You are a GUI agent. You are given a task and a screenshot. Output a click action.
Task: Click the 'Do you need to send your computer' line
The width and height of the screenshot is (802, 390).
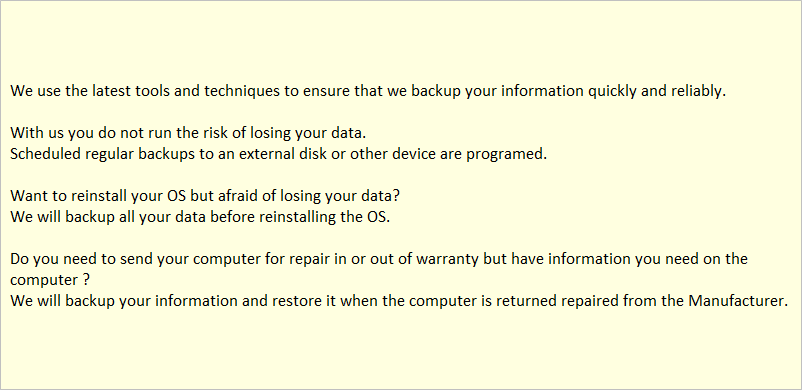tap(379, 259)
